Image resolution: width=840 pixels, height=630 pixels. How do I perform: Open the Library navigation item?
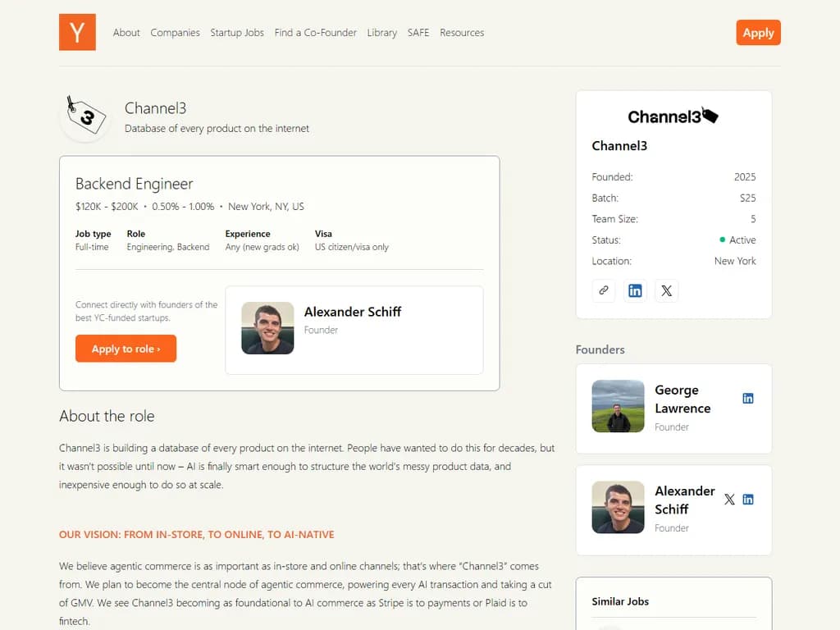[381, 33]
